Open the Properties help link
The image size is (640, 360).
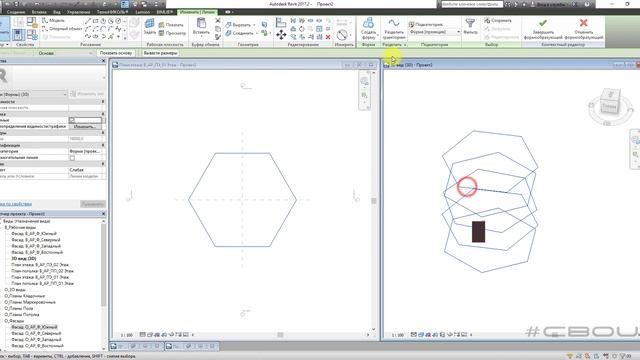point(16,204)
